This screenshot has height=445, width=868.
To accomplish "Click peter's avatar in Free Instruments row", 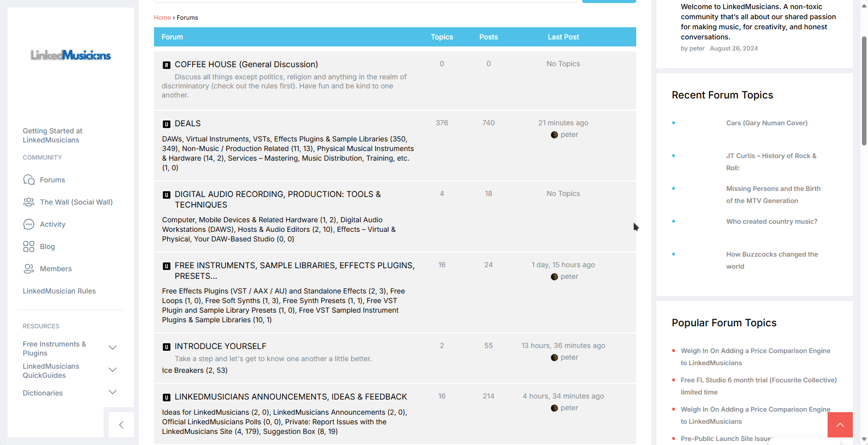I will click(554, 277).
